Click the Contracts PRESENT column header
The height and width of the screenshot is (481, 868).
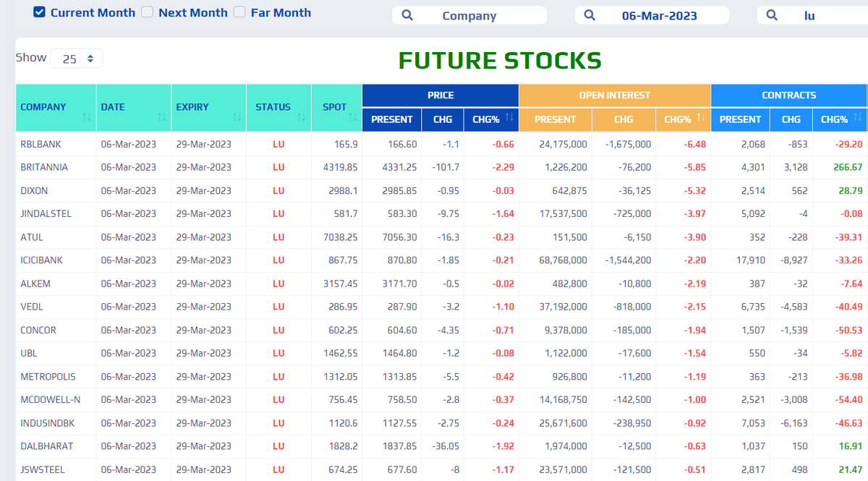tap(741, 119)
